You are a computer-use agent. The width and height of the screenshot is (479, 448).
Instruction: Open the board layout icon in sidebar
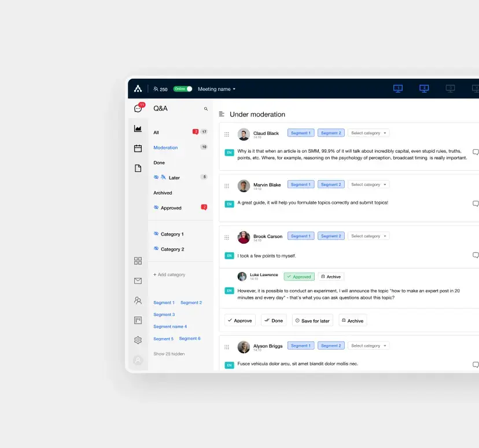138,320
